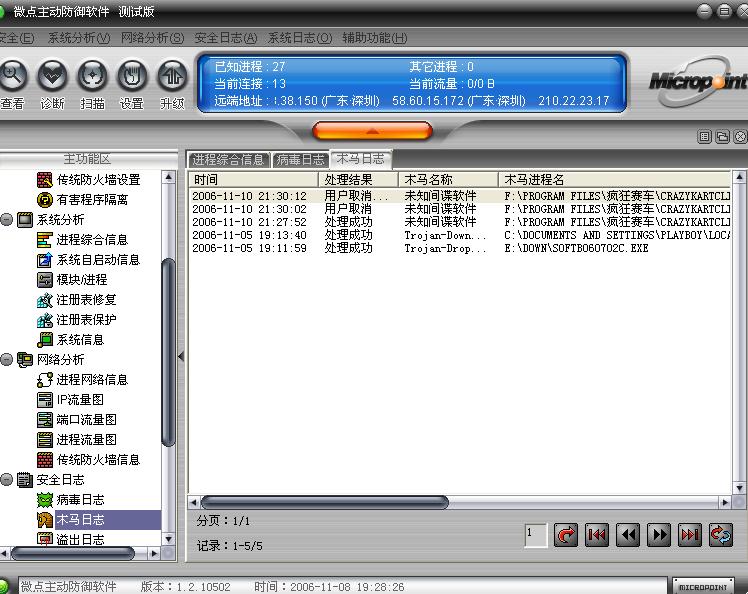Sort by the 时间 column header
Screen dimensions: 748x594
(x=254, y=180)
